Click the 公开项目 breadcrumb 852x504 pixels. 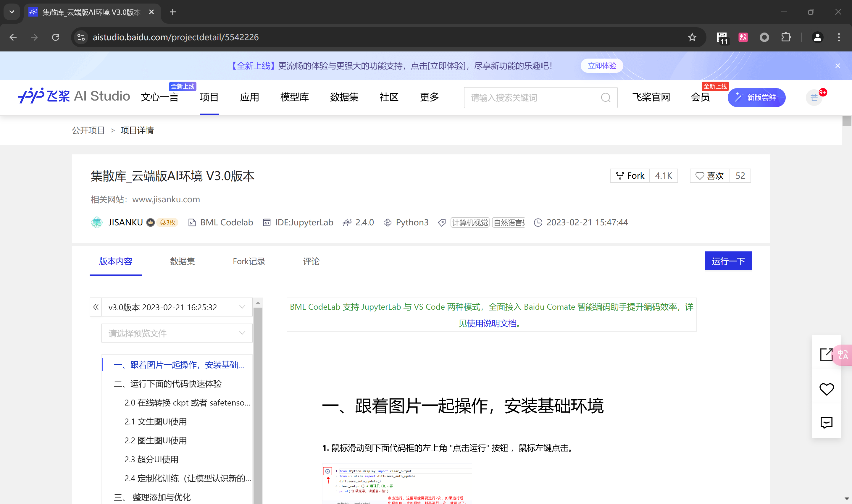pos(88,130)
